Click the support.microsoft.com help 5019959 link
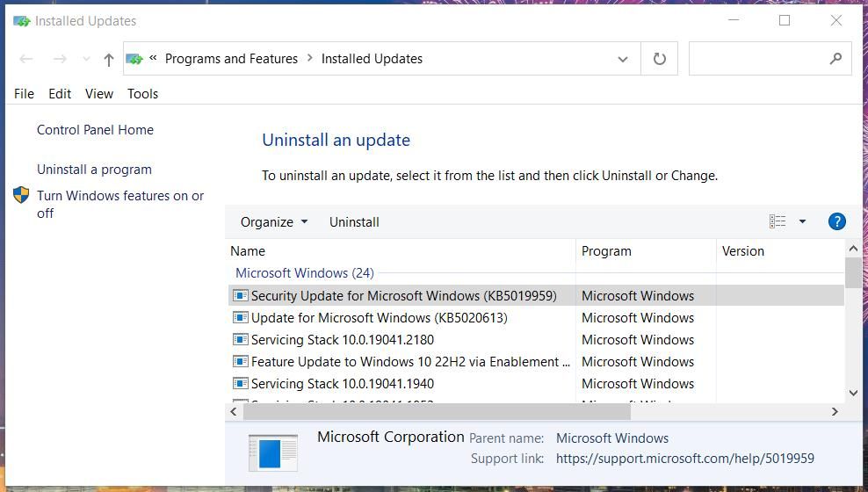 (x=684, y=459)
